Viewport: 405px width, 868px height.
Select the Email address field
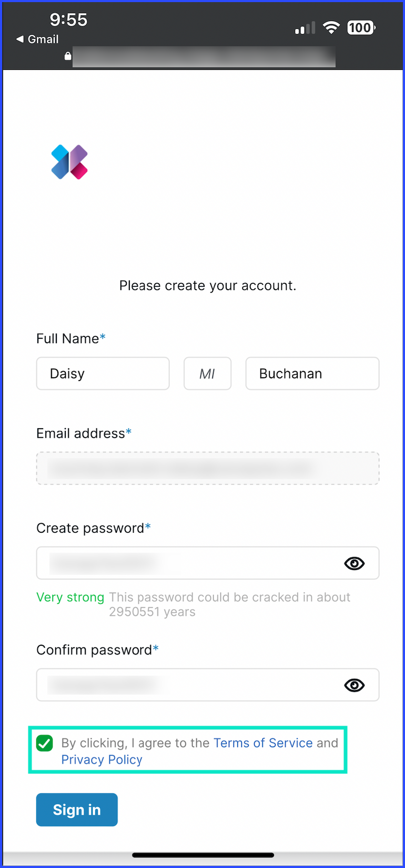coord(207,468)
